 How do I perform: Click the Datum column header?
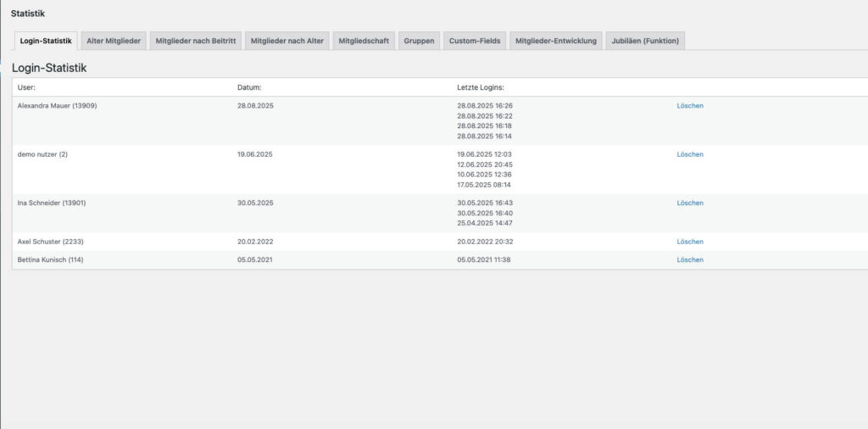[249, 87]
